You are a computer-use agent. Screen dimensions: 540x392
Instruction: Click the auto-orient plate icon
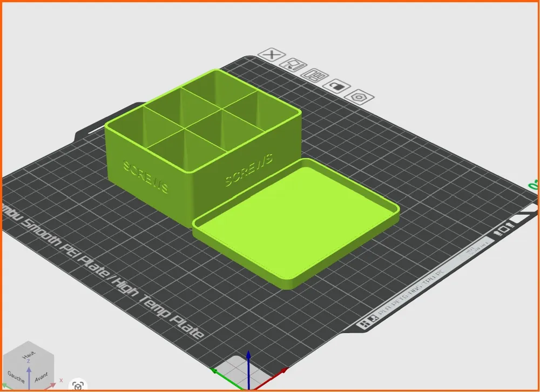tap(293, 65)
